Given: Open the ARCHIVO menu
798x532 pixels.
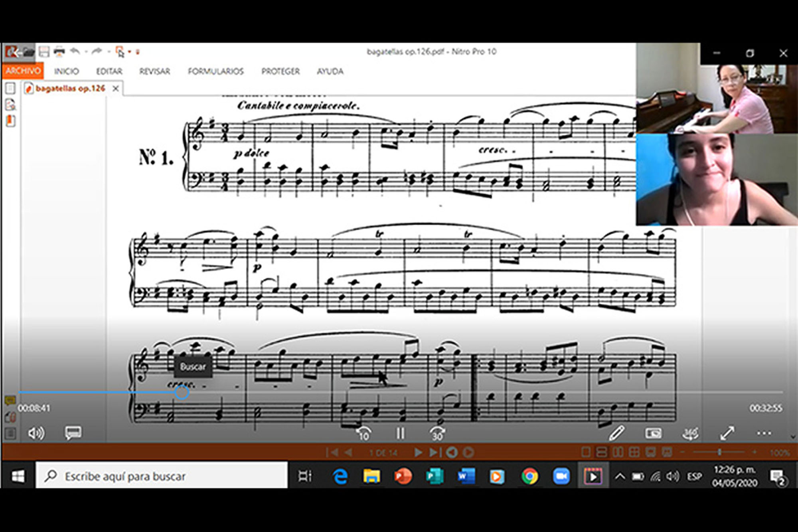Looking at the screenshot, I should (23, 71).
